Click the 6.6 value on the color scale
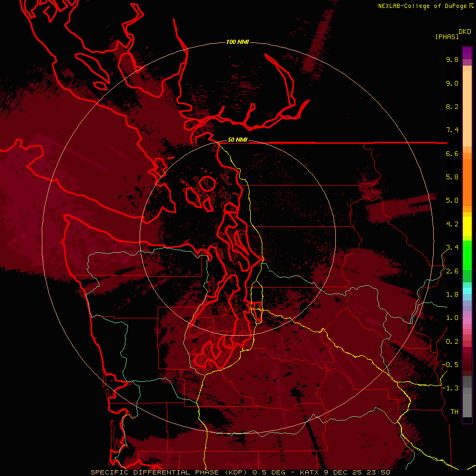This screenshot has width=476, height=476. (452, 154)
